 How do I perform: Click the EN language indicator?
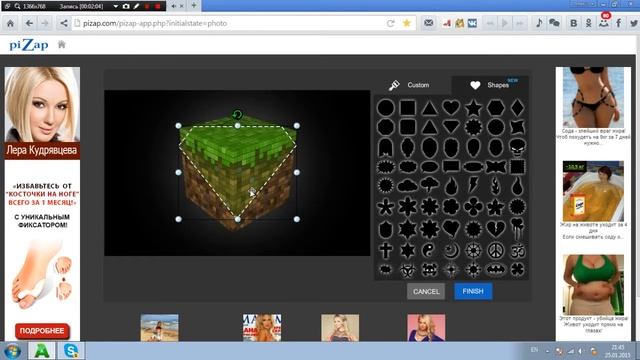pos(534,350)
